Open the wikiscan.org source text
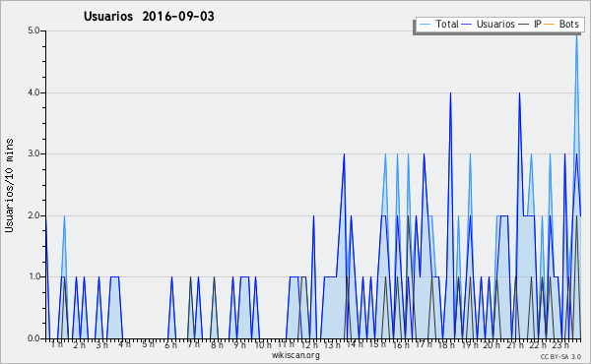Viewport: 591px width, 364px height. click(295, 355)
